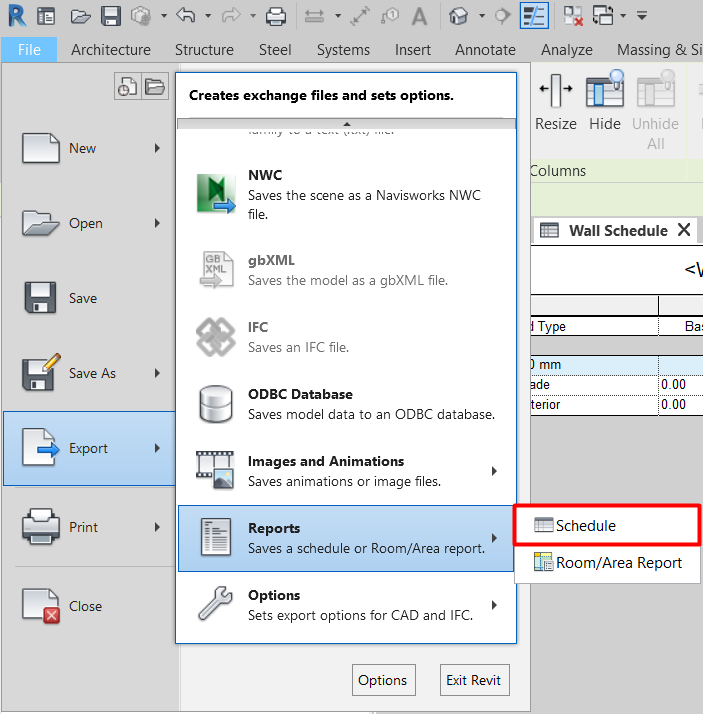This screenshot has width=703, height=714.
Task: Choose the IFC export option
Action: click(346, 337)
